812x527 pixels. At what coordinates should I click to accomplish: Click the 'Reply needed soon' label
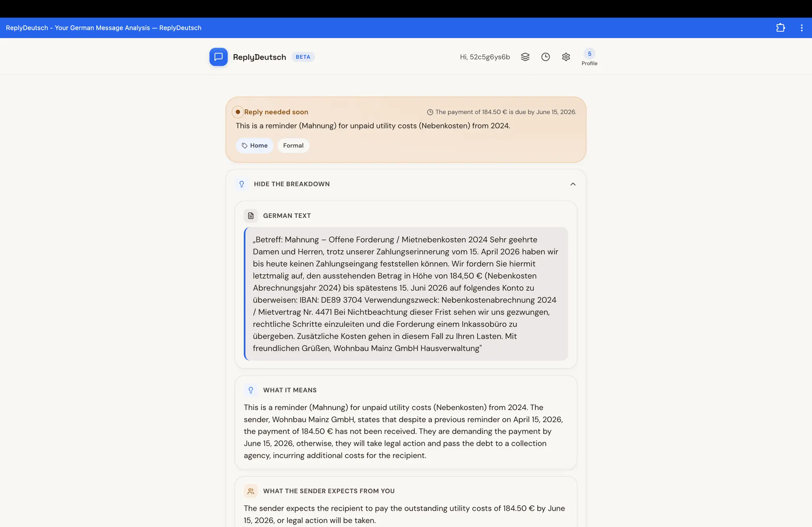point(276,112)
